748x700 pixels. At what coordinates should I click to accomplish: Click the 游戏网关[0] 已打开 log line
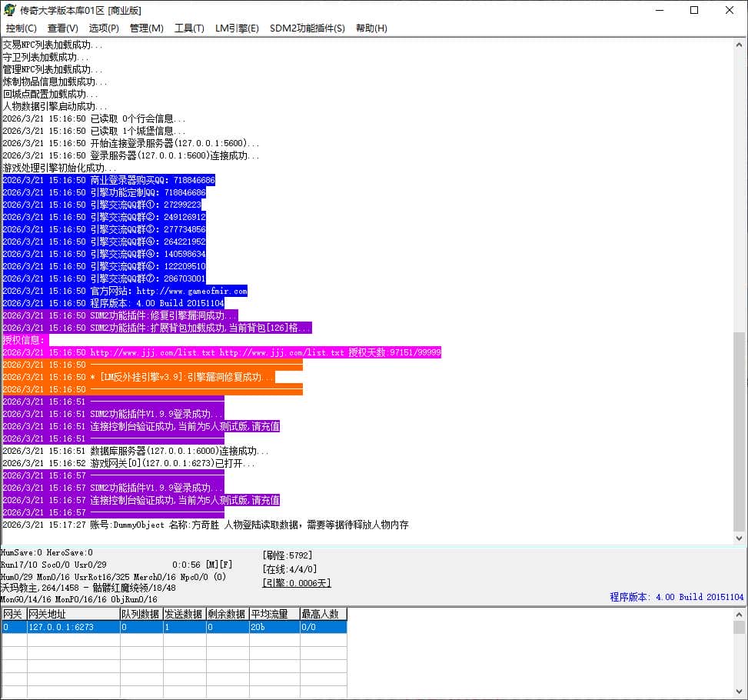129,463
